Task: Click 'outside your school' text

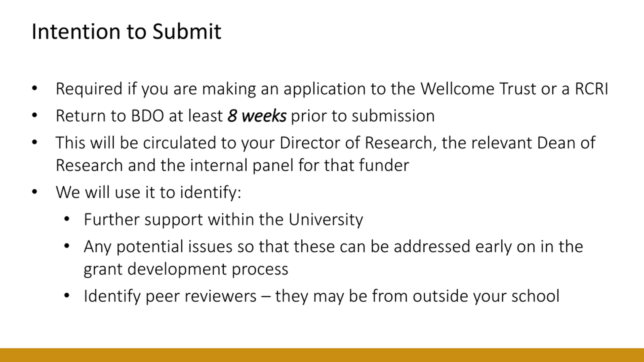Action: point(486,296)
